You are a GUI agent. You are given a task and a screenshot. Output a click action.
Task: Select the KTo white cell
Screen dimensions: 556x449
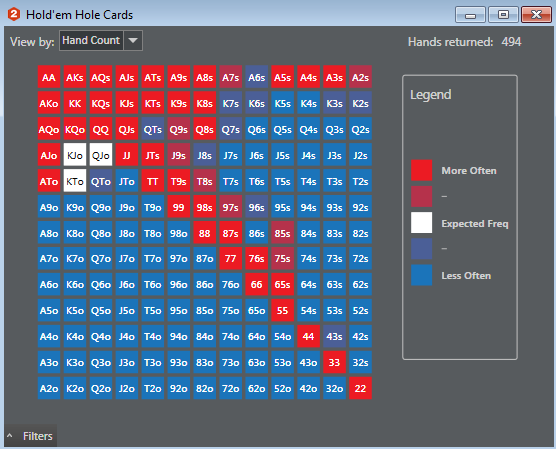click(x=75, y=181)
